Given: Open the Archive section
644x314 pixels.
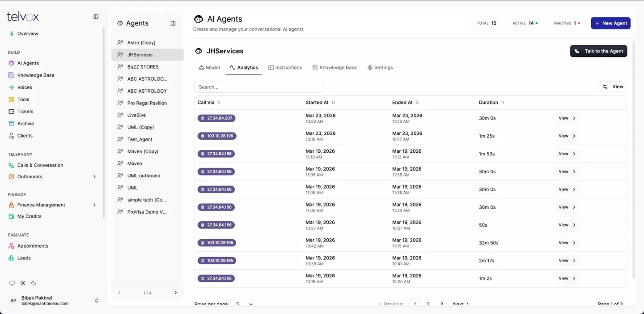Looking at the screenshot, I should [x=25, y=124].
